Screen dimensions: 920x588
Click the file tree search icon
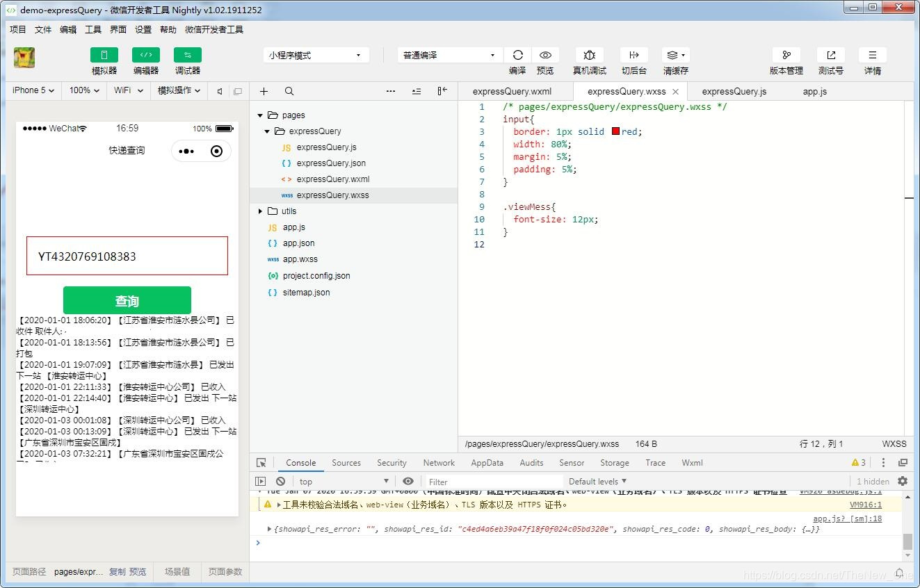pos(289,91)
